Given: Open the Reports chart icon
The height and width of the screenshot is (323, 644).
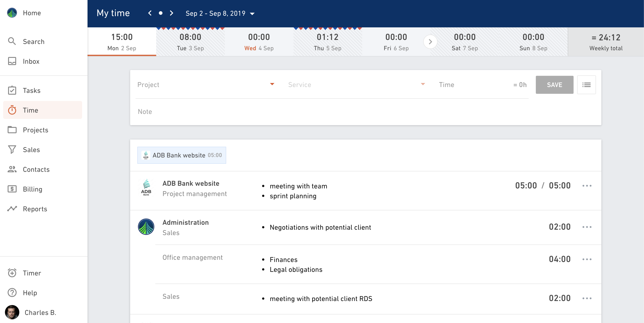Looking at the screenshot, I should pyautogui.click(x=12, y=209).
